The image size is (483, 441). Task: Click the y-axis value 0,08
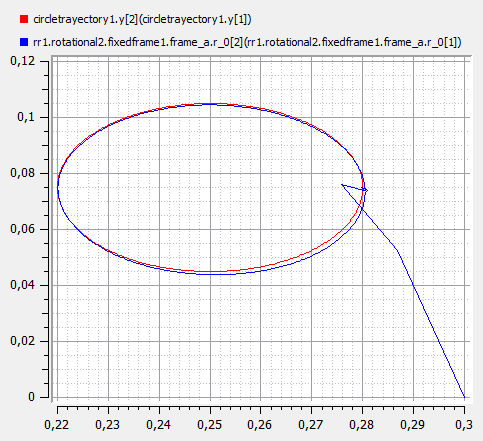point(23,173)
